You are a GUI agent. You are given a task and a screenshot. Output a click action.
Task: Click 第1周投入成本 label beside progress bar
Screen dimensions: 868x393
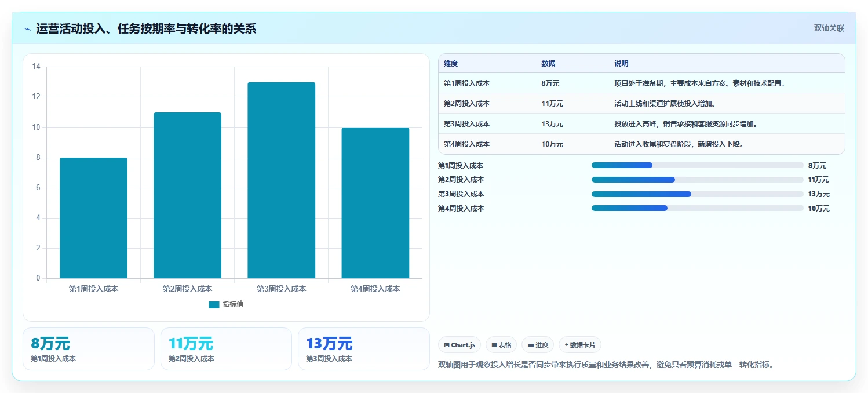tap(461, 166)
